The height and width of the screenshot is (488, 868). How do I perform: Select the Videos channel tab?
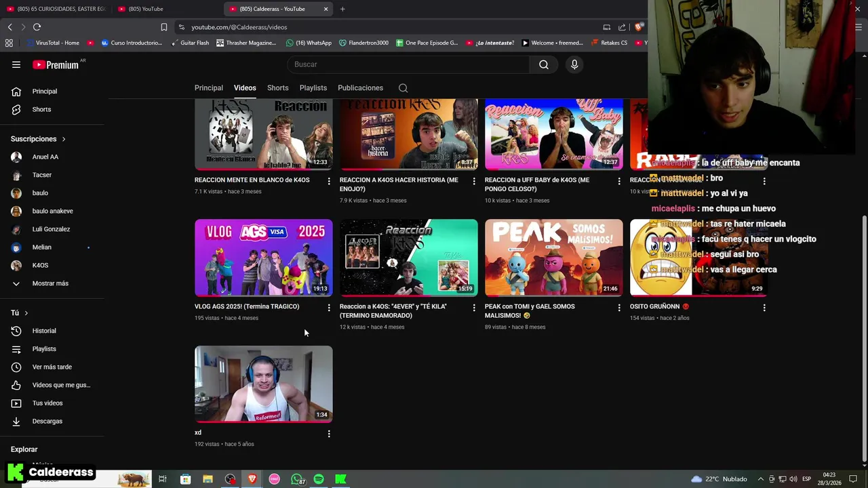click(x=245, y=88)
